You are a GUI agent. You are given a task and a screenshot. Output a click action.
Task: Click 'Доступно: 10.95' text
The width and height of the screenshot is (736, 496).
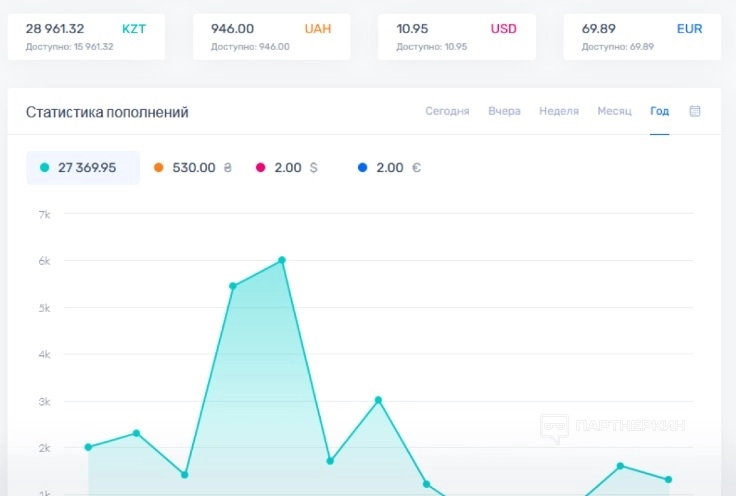click(x=432, y=46)
